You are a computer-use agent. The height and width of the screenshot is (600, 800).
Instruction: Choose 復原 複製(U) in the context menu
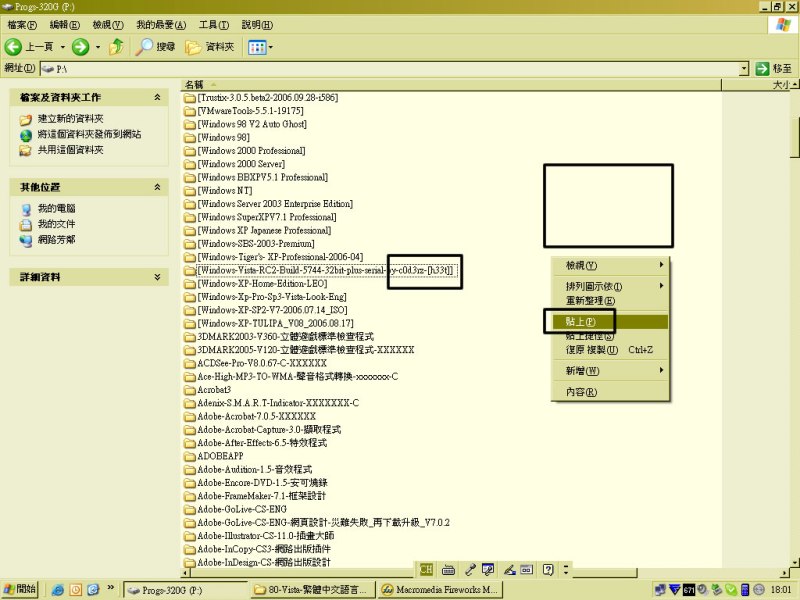pos(610,350)
